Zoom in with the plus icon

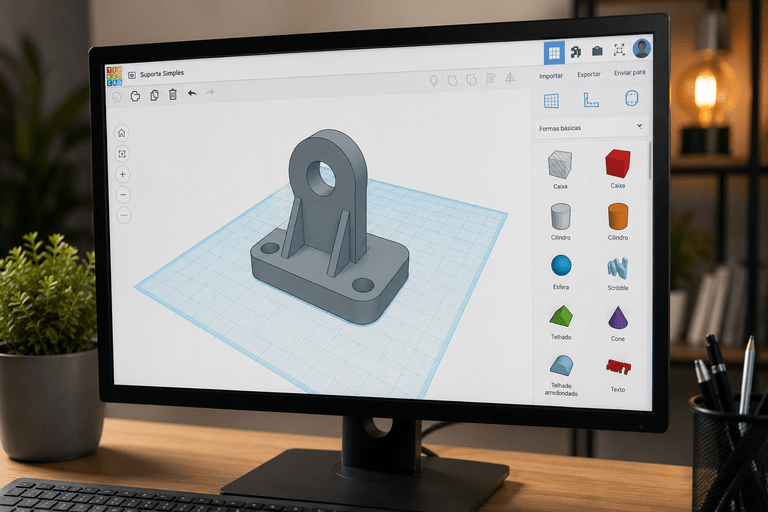point(122,174)
